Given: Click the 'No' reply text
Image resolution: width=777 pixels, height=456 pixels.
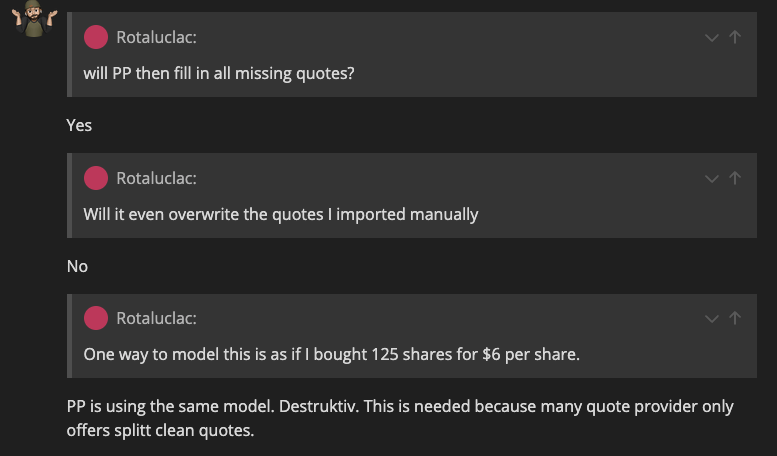Looking at the screenshot, I should [77, 266].
